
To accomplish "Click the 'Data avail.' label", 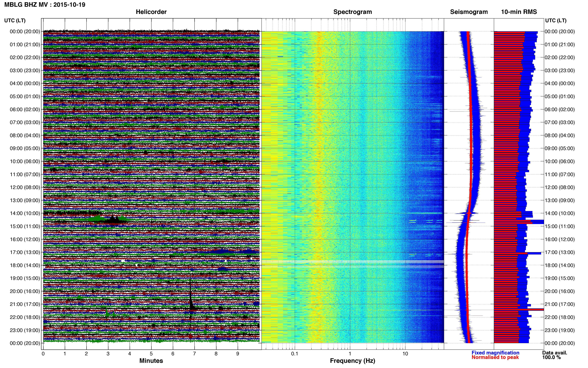I will pyautogui.click(x=555, y=353).
